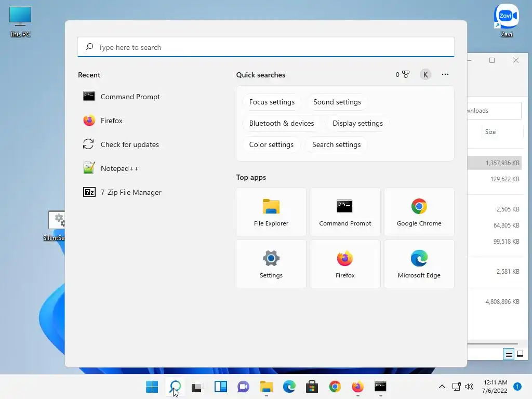This screenshot has height=399, width=532.
Task: Switch to Firefox on the taskbar
Action: tap(357, 387)
